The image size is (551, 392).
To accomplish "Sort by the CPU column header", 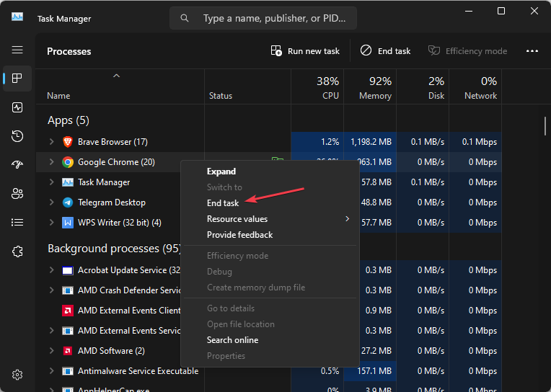I will [x=317, y=86].
